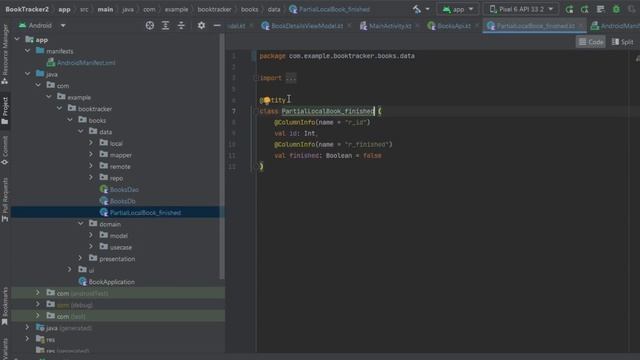The width and height of the screenshot is (640, 360).
Task: Click the intention lightbulb icon in editor
Action: tap(266, 100)
